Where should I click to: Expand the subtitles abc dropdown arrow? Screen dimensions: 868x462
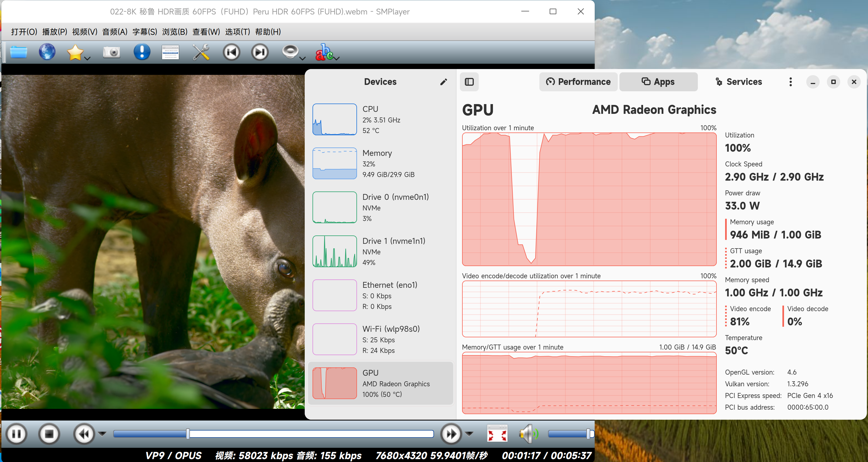[x=336, y=58]
